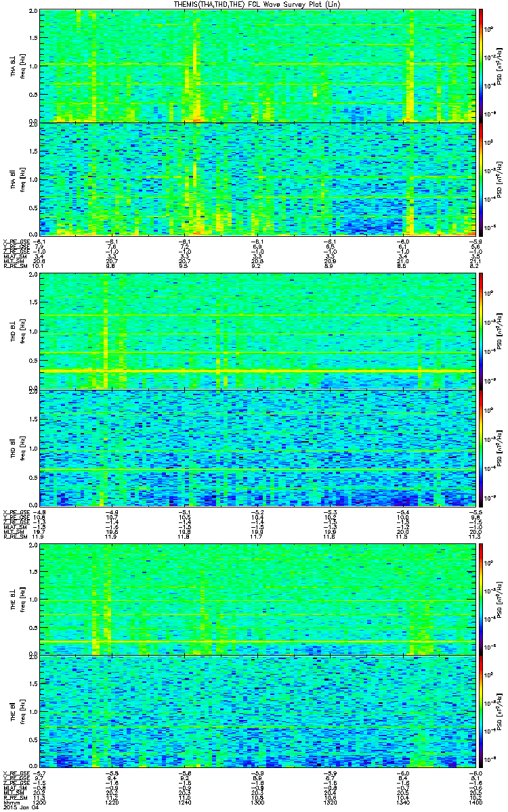The height and width of the screenshot is (812, 508).
Task: Click the PSD color bar beside THE BII
Action: click(x=480, y=711)
